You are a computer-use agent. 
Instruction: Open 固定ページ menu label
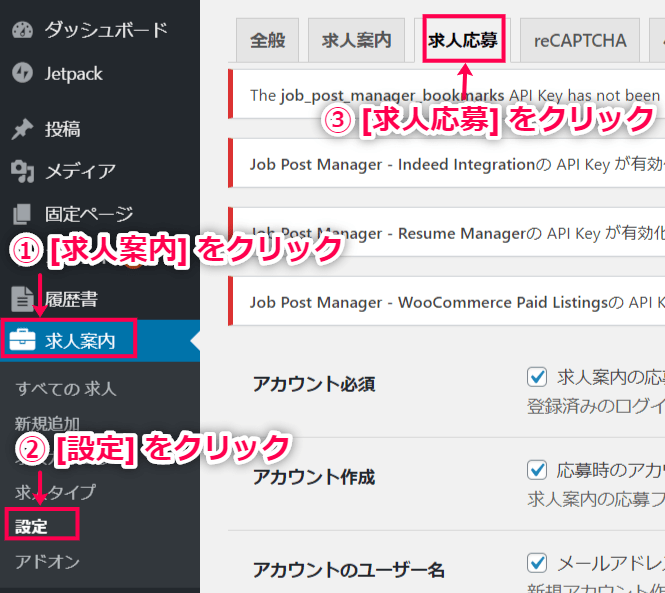[89, 214]
